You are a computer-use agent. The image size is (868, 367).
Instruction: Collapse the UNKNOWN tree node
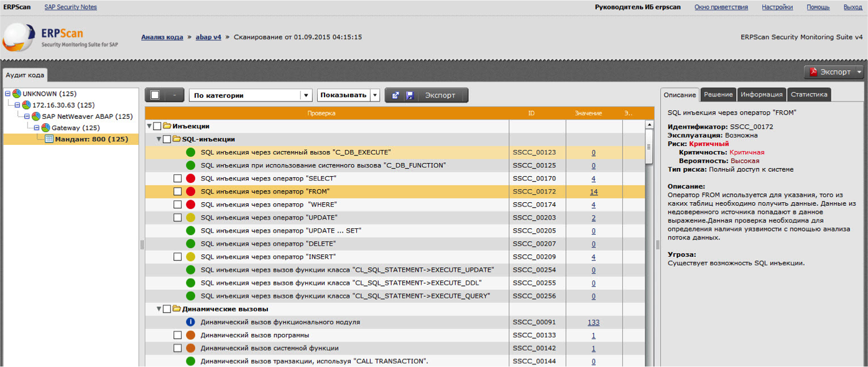(x=7, y=93)
